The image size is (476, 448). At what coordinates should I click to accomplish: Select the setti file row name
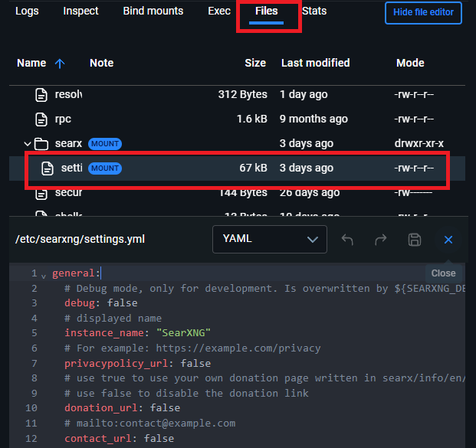click(71, 168)
